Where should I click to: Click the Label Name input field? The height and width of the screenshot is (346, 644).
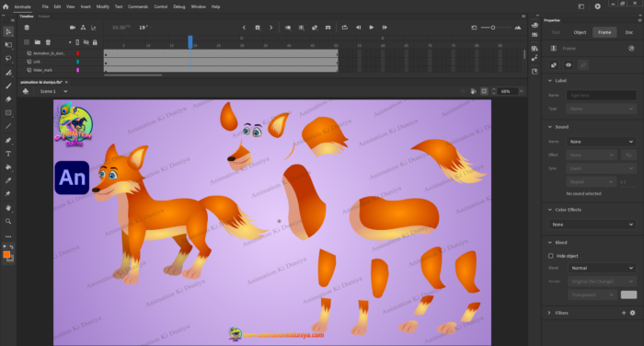click(602, 96)
